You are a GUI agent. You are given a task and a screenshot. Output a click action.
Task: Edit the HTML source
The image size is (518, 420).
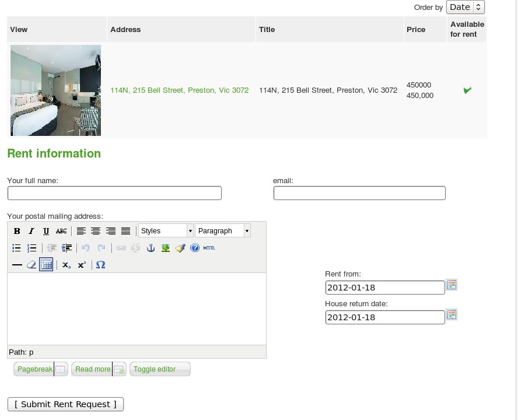tap(209, 248)
